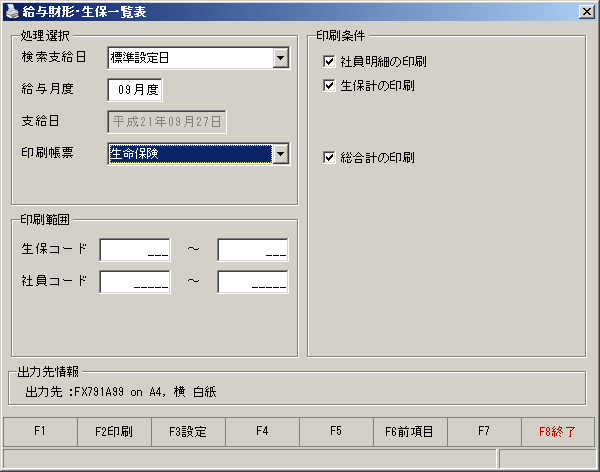Click the 生保コード end field
This screenshot has height=472, width=600.
(253, 250)
